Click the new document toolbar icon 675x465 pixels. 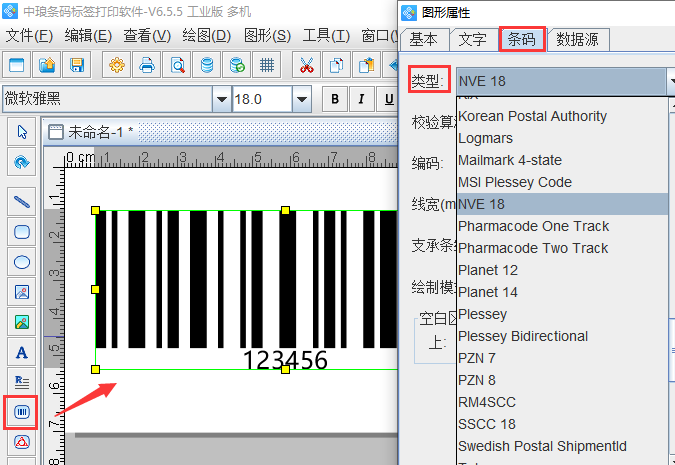click(x=17, y=65)
